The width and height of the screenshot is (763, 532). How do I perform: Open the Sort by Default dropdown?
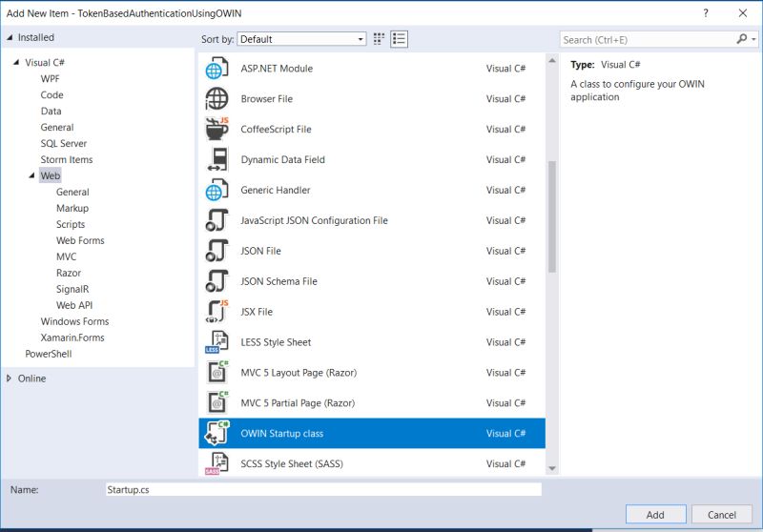coord(301,39)
